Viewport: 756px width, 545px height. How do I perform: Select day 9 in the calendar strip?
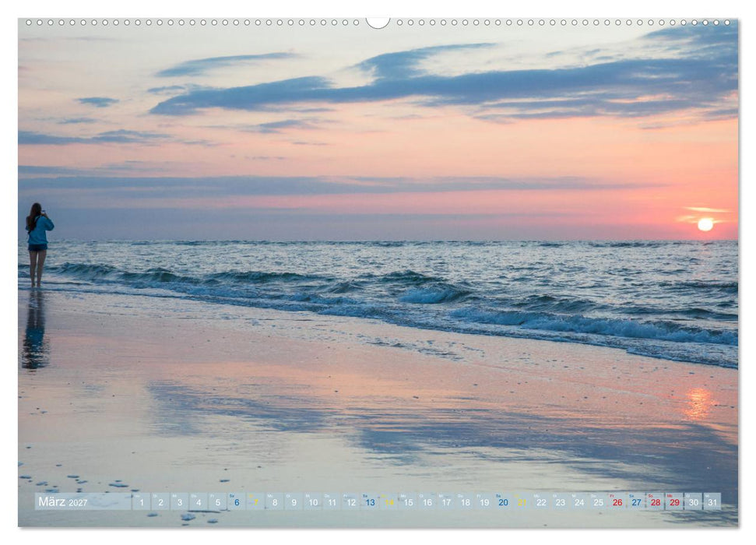click(x=294, y=501)
